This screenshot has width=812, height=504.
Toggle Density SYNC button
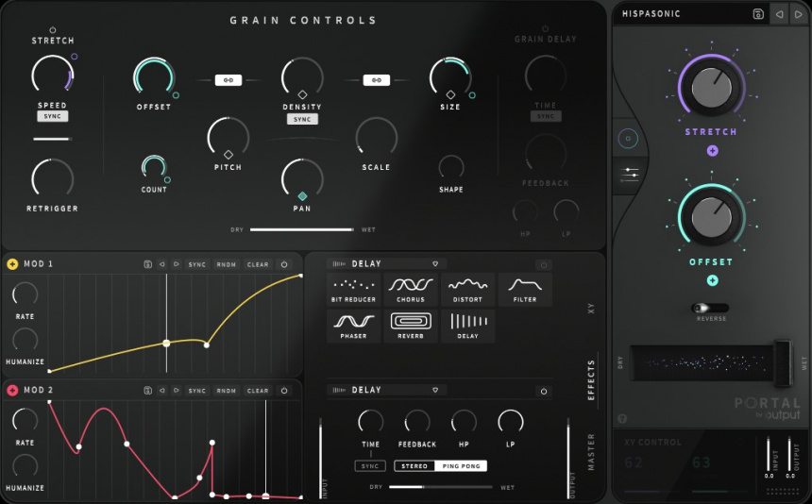click(x=302, y=119)
